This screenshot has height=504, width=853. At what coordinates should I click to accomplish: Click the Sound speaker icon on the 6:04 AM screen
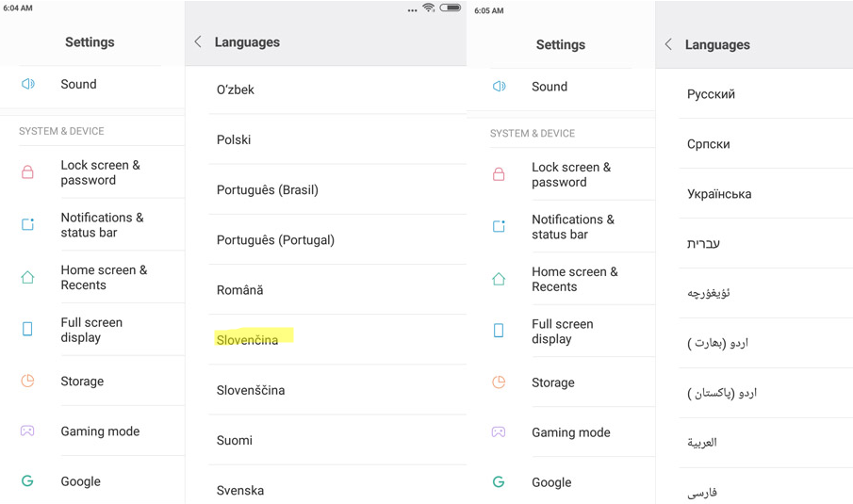tap(28, 84)
